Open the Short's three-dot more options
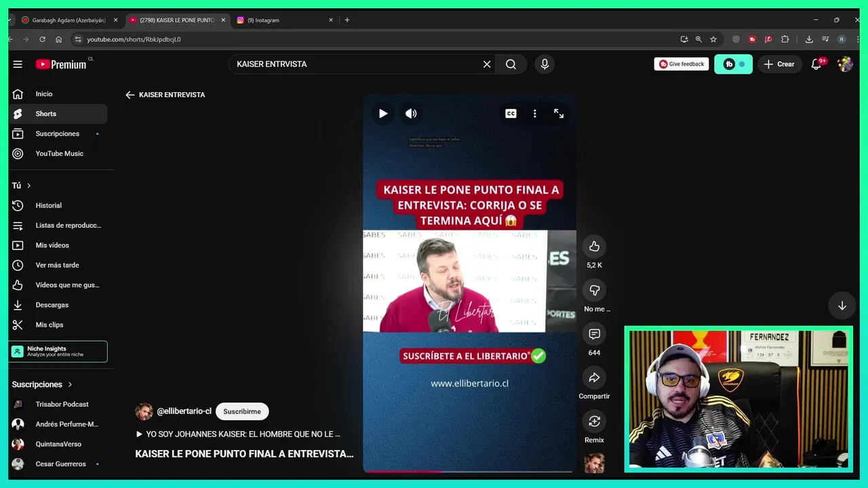 point(534,113)
